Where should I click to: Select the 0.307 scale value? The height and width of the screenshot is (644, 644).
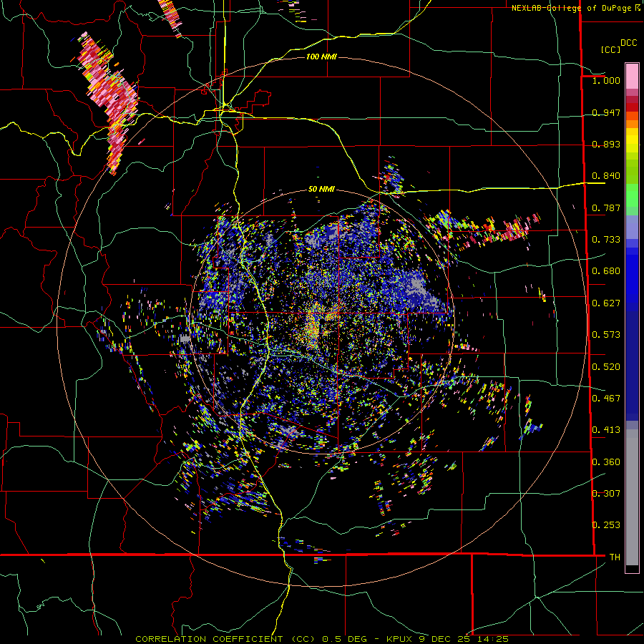(606, 494)
